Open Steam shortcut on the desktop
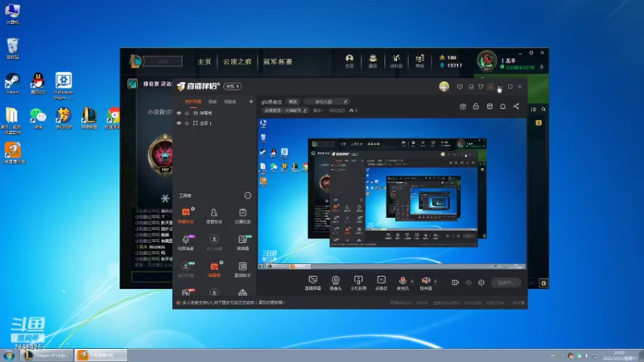The image size is (644, 362). click(12, 84)
